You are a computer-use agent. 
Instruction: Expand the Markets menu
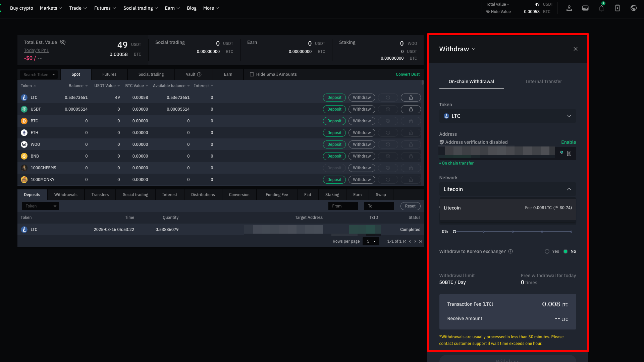click(x=51, y=8)
